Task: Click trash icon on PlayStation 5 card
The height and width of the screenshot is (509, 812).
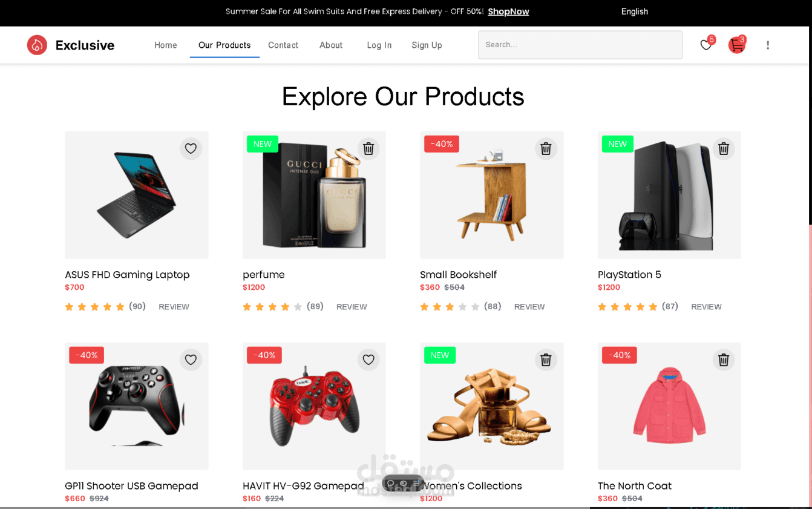Action: 724,148
